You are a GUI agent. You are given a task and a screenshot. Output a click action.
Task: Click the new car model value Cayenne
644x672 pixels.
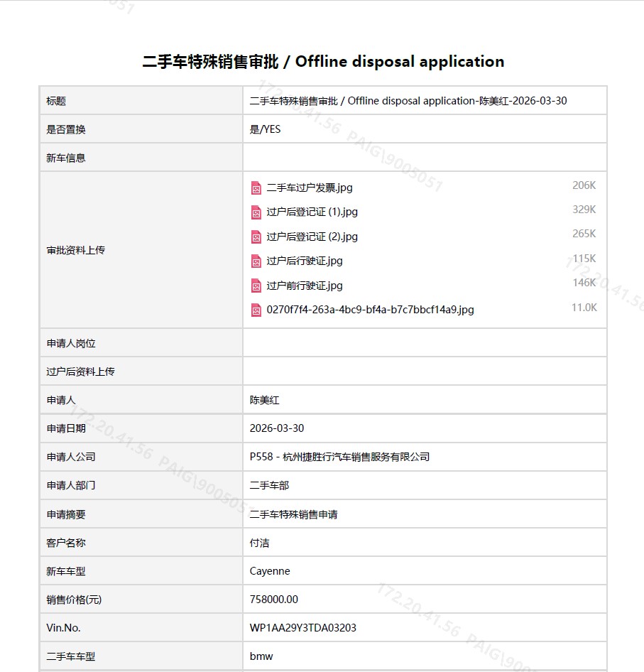point(270,571)
